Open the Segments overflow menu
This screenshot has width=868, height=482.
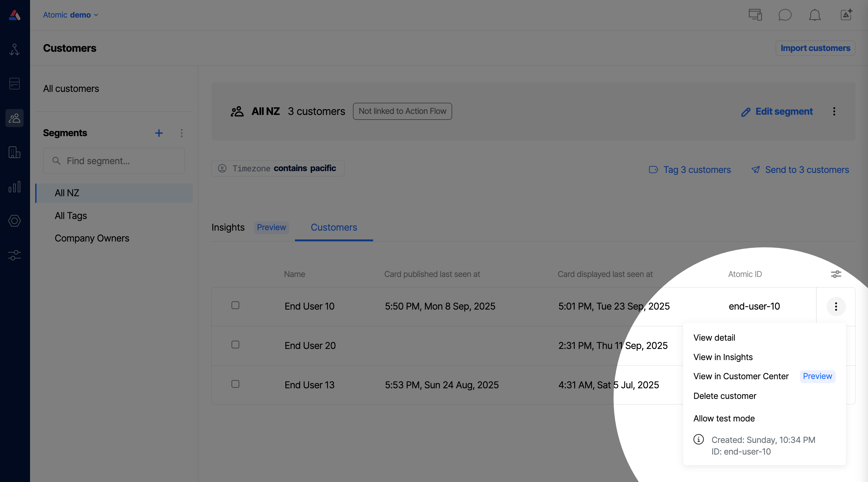click(182, 133)
